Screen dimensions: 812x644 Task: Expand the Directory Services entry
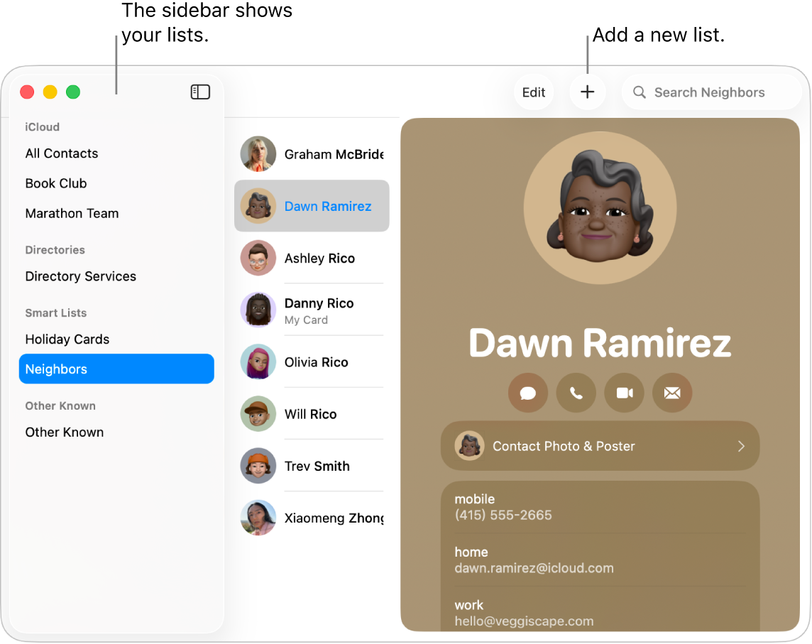[x=80, y=276]
